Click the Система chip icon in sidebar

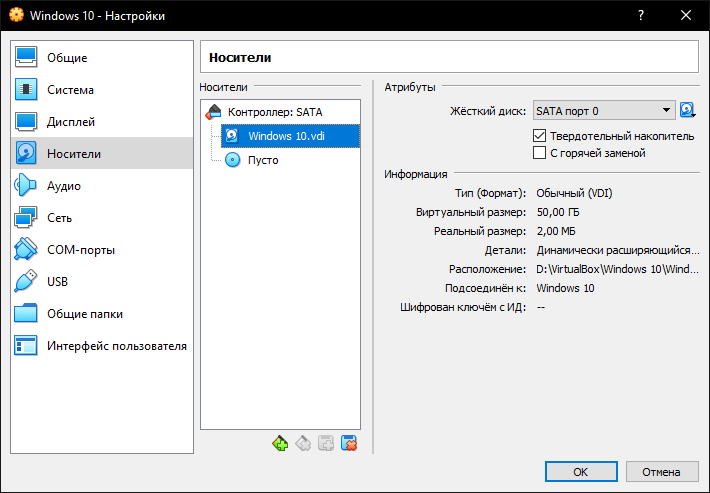click(x=26, y=89)
